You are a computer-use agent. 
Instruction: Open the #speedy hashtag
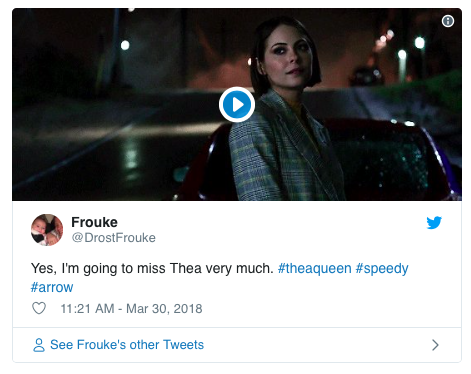(382, 268)
